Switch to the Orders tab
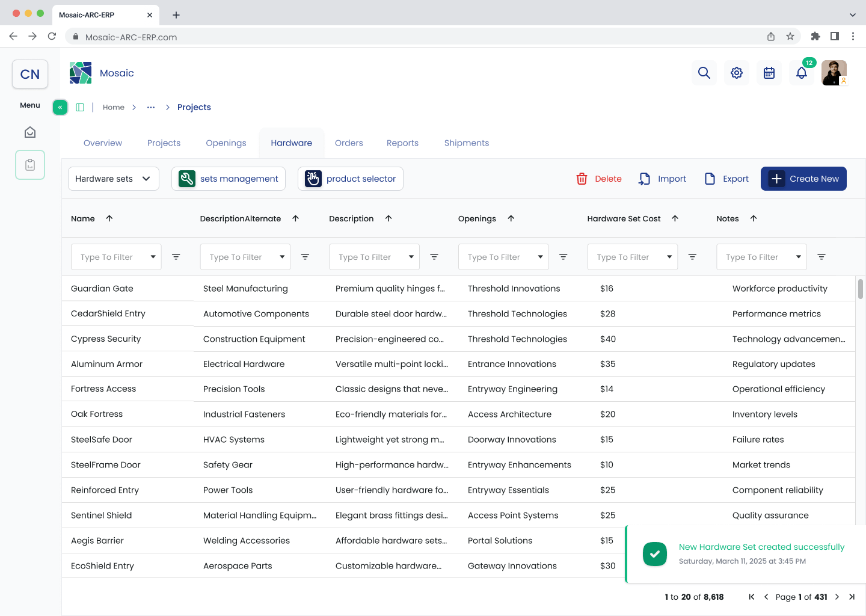The image size is (866, 616). click(x=349, y=143)
